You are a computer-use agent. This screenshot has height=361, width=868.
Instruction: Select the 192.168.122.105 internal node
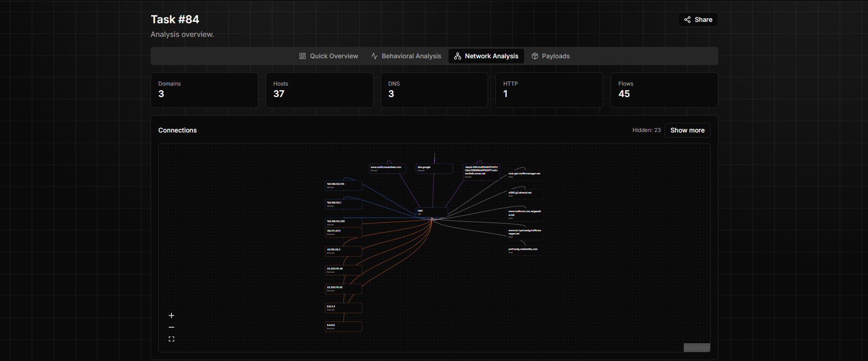(x=343, y=185)
